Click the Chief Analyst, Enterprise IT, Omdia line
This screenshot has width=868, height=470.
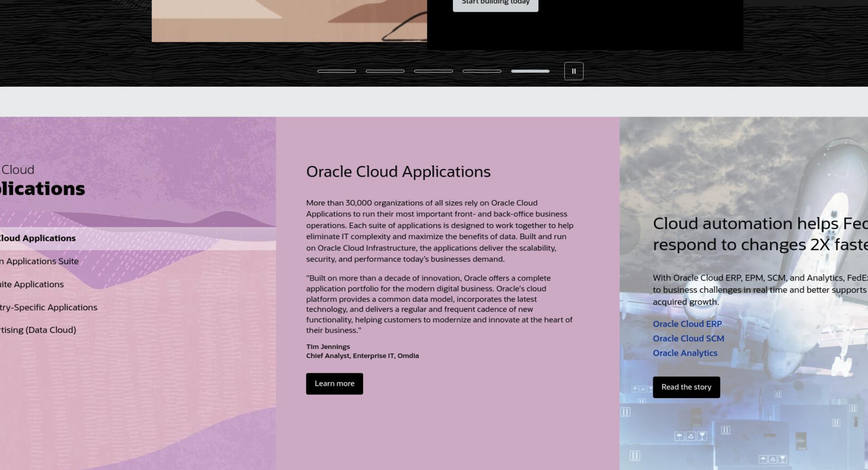coord(363,356)
